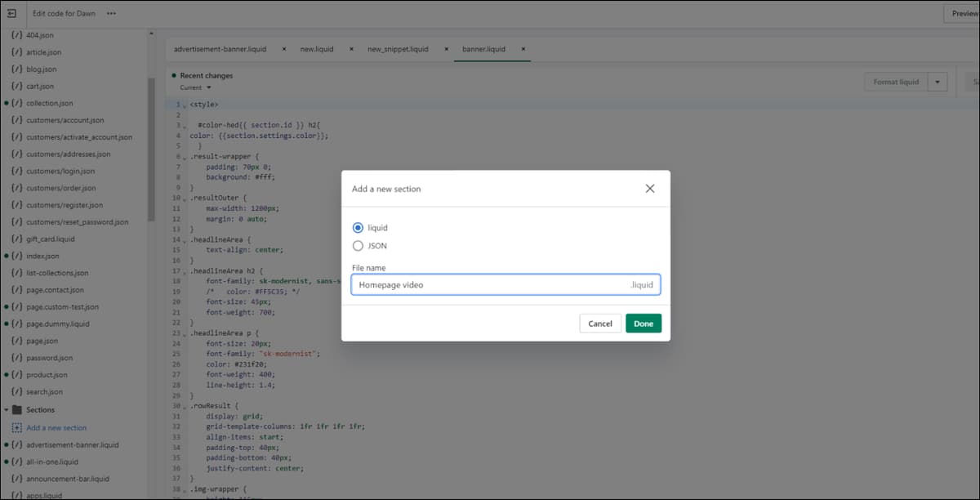The width and height of the screenshot is (980, 500).
Task: Collapse code fold arrow at line 10
Action: point(185,199)
